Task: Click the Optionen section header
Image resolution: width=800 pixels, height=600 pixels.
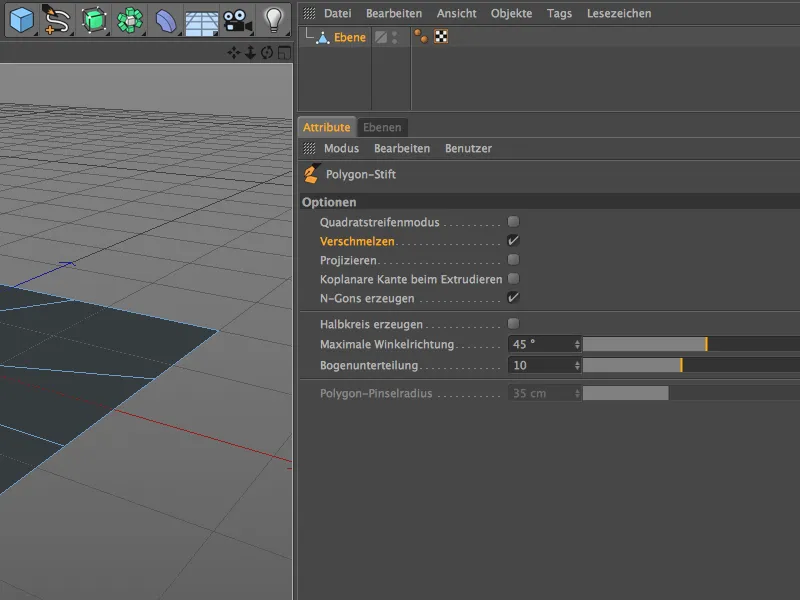Action: click(549, 202)
